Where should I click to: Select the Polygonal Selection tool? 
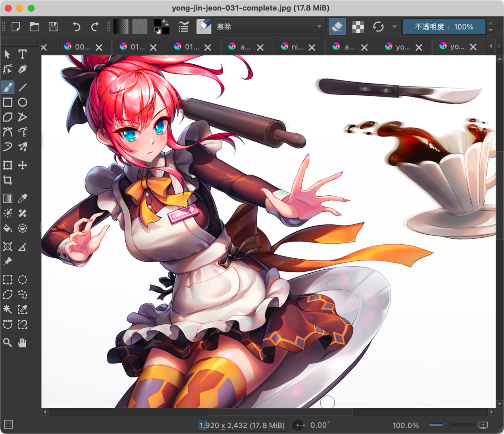(7, 295)
